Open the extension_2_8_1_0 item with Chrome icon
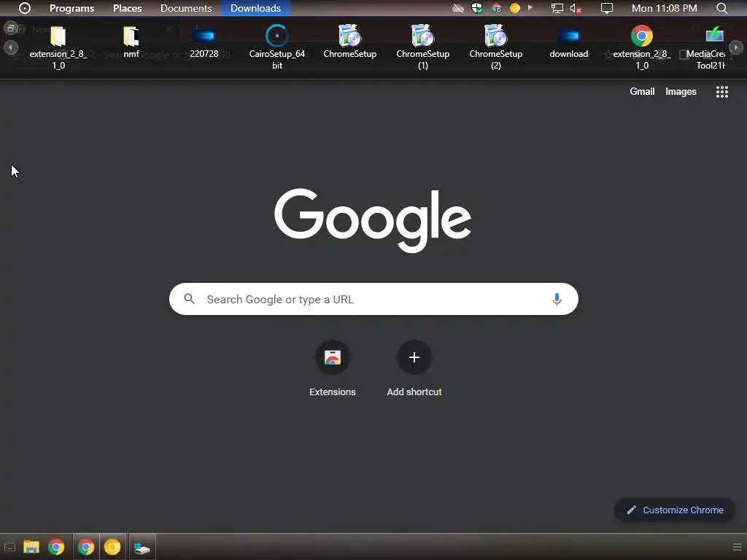Viewport: 747px width, 560px height. click(642, 47)
